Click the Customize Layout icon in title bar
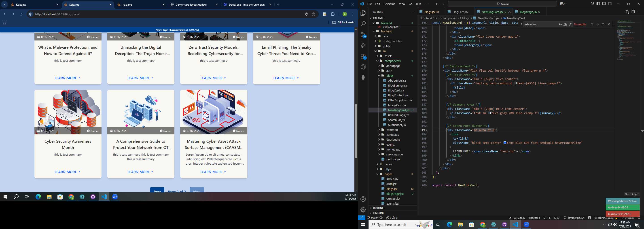 pyautogui.click(x=592, y=4)
